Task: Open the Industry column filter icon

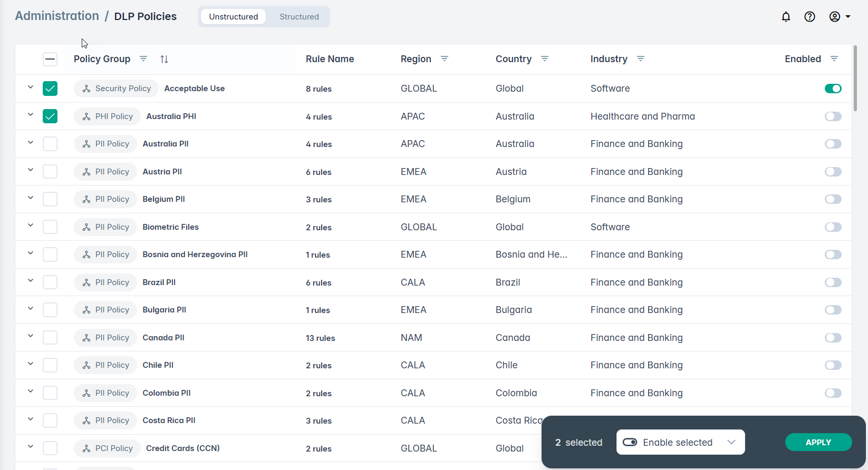Action: tap(641, 59)
